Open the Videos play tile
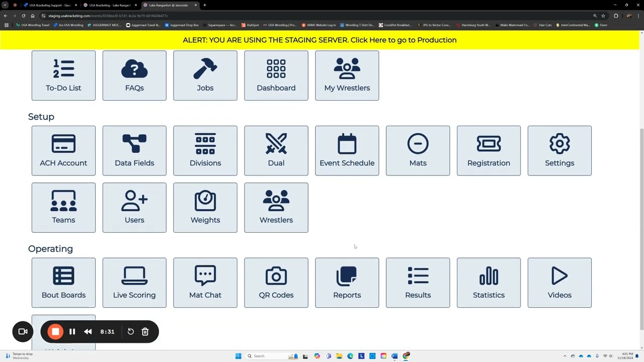The image size is (644, 362). [559, 283]
